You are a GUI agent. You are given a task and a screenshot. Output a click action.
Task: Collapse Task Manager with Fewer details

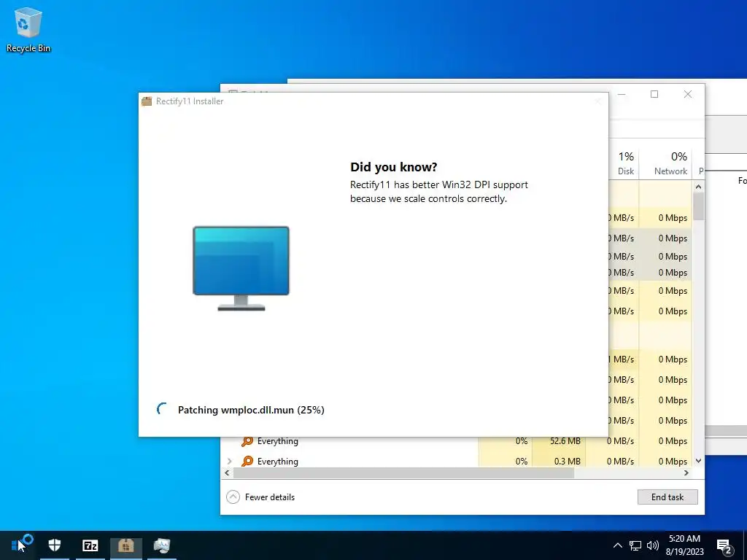coord(261,497)
